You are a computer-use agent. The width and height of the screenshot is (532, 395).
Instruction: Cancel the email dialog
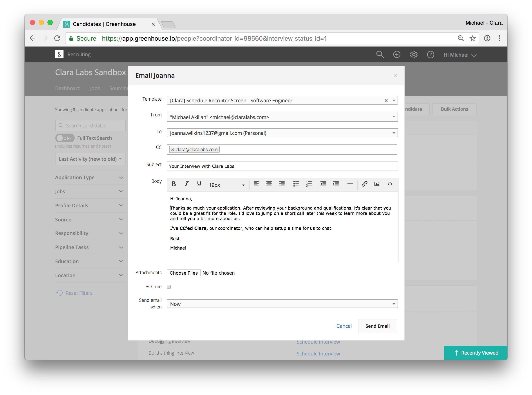(x=344, y=326)
